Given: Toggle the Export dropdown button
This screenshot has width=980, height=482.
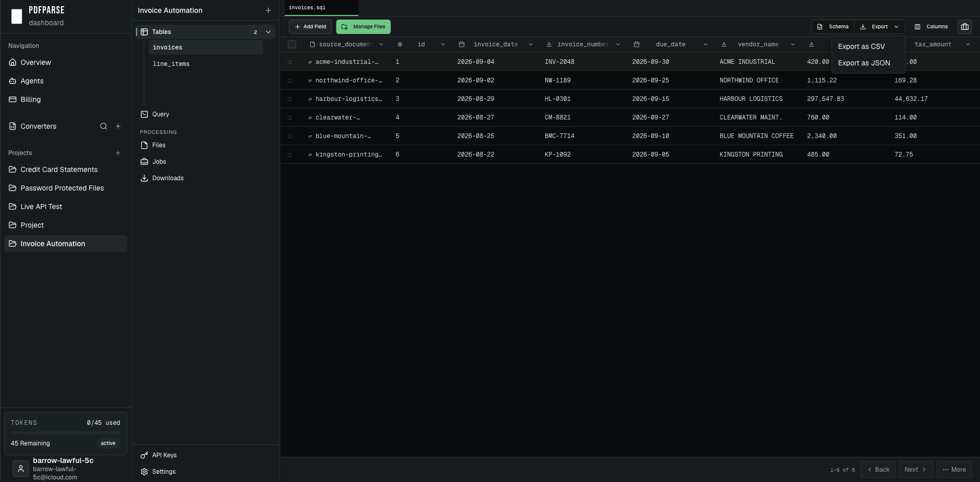Looking at the screenshot, I should click(x=880, y=27).
